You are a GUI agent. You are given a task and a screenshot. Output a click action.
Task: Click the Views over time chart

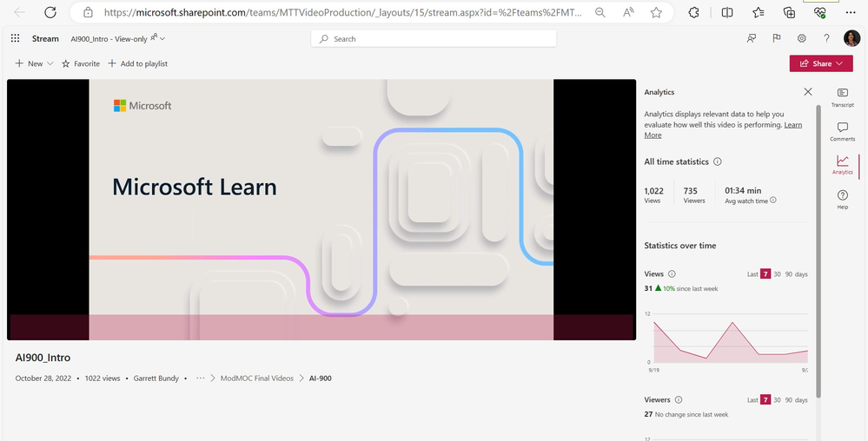pyautogui.click(x=730, y=339)
